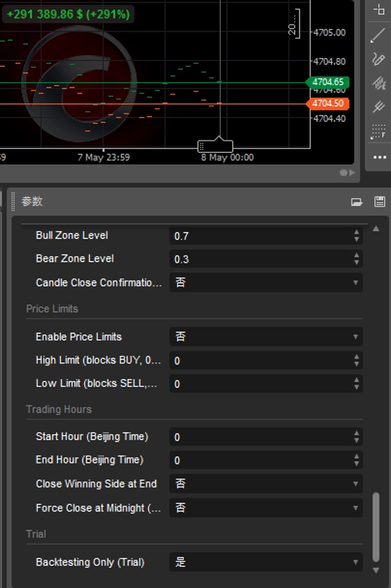Viewport: 391px width, 588px height.
Task: Increase End Hour with up arrow
Action: (356, 456)
